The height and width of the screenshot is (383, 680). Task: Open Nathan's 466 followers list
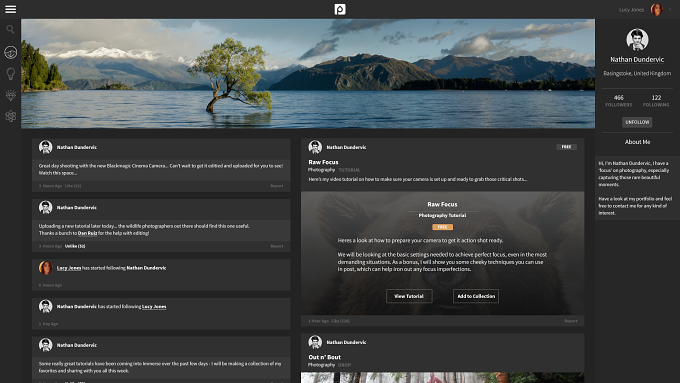pos(619,101)
